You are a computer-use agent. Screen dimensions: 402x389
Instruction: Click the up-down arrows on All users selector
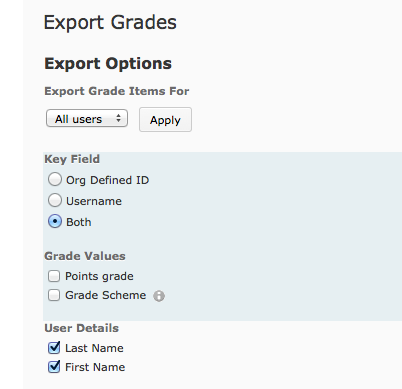(118, 118)
